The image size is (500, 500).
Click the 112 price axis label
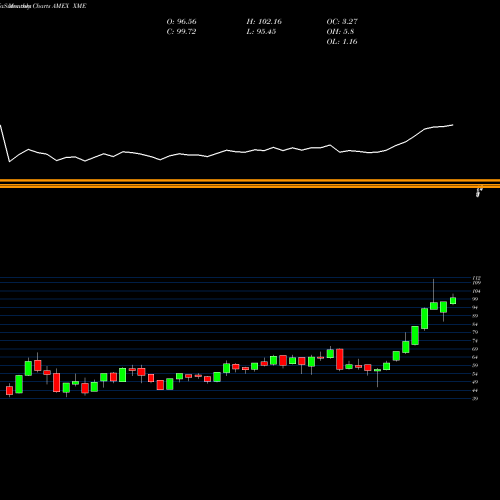pyautogui.click(x=476, y=278)
